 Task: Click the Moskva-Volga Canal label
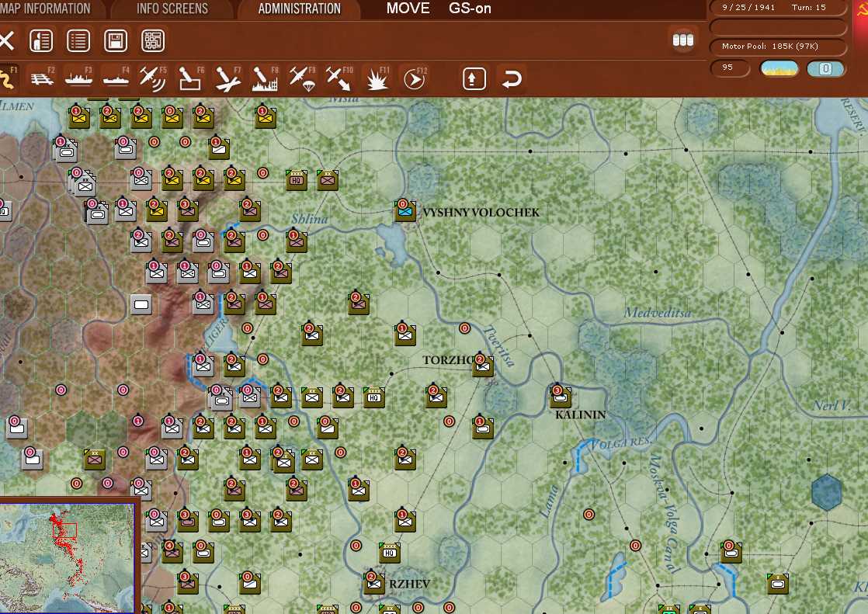click(x=665, y=512)
